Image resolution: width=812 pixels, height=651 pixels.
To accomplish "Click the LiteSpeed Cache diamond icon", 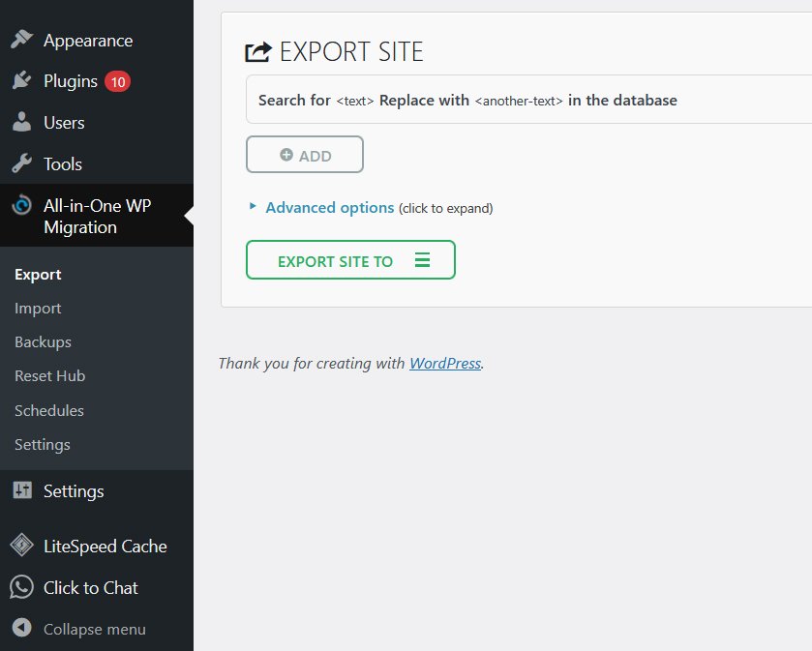I will tap(21, 546).
